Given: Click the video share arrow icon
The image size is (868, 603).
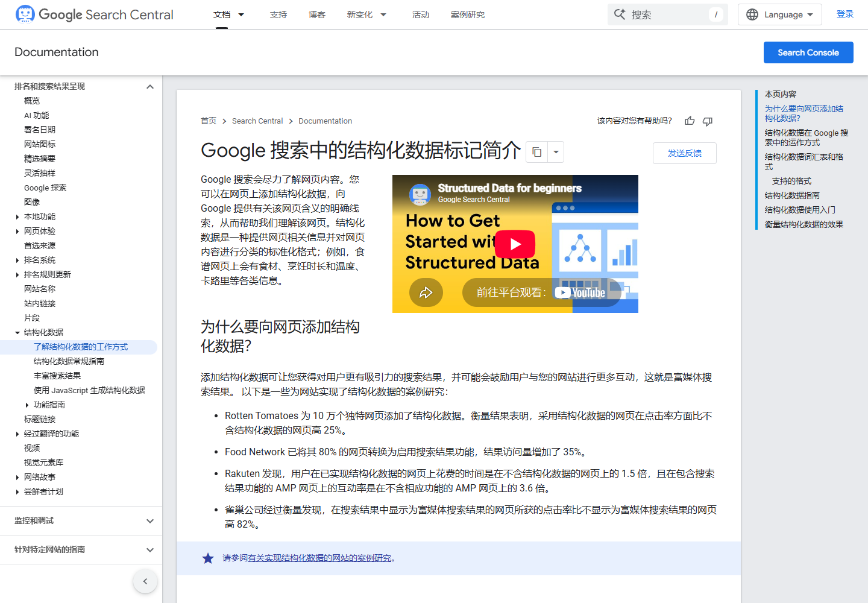Looking at the screenshot, I should [426, 292].
